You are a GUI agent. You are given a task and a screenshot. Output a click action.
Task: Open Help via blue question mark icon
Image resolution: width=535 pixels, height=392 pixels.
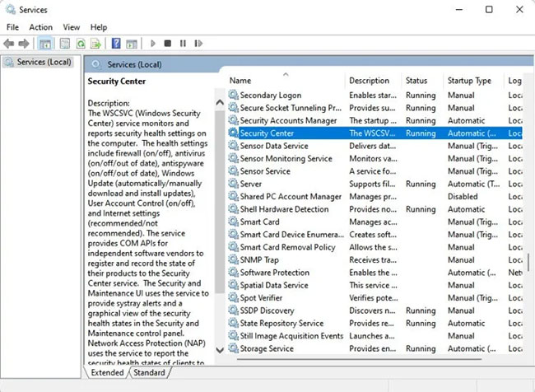116,43
